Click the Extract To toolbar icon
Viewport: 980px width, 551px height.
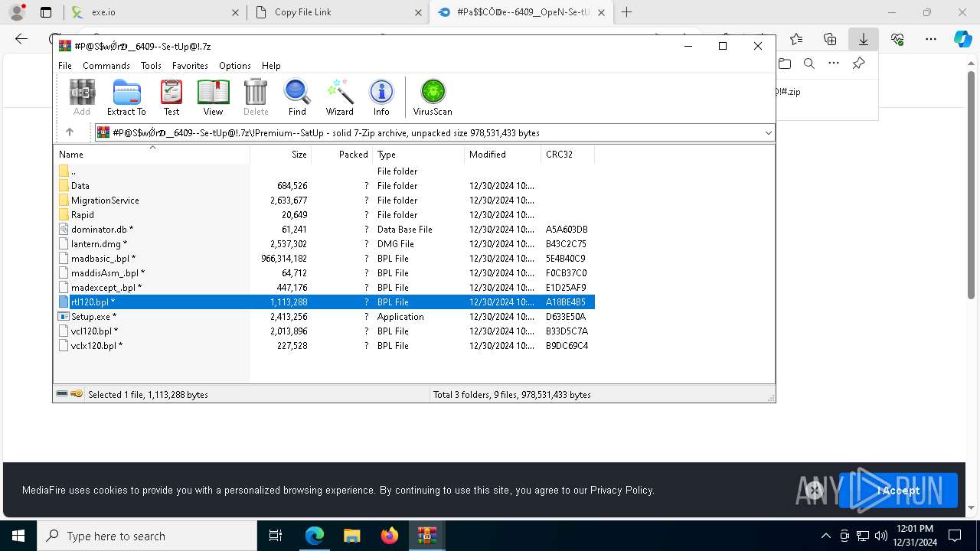click(126, 98)
